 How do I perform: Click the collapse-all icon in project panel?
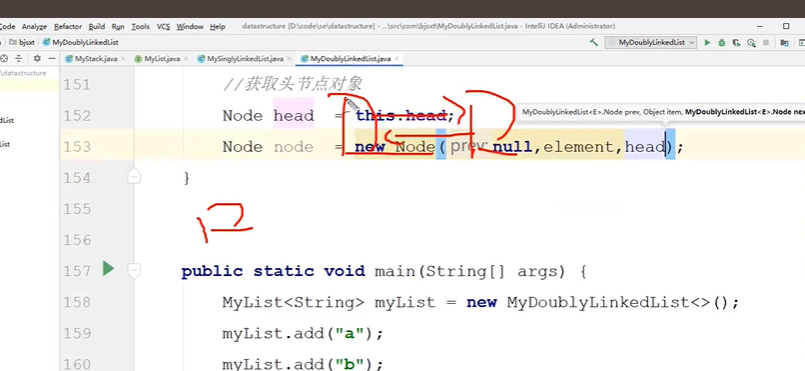coord(18,58)
